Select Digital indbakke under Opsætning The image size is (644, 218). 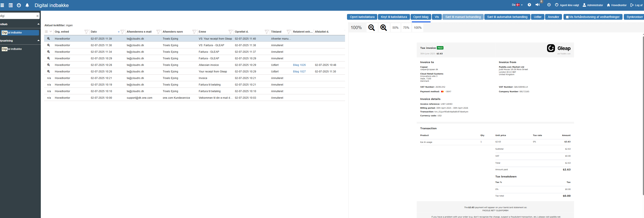(x=12, y=49)
